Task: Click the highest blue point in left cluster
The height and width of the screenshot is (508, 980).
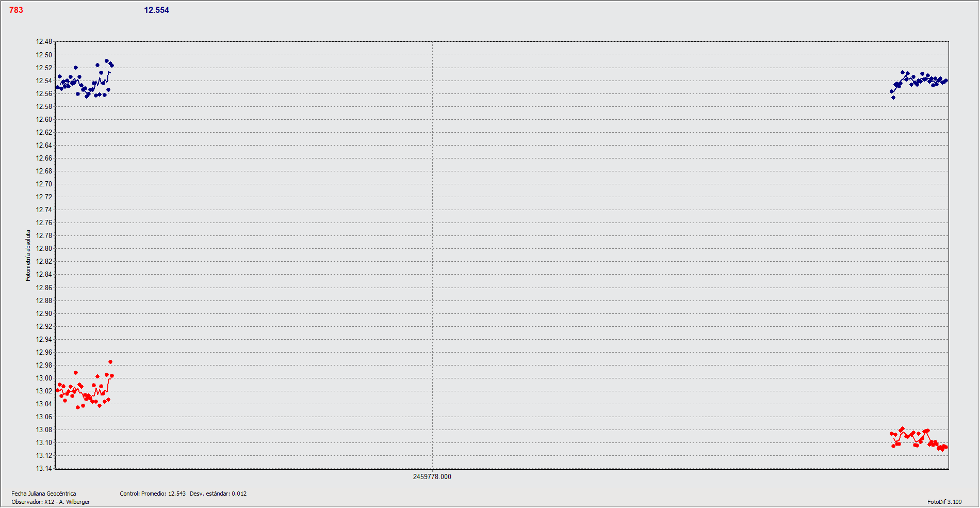Action: [107, 61]
